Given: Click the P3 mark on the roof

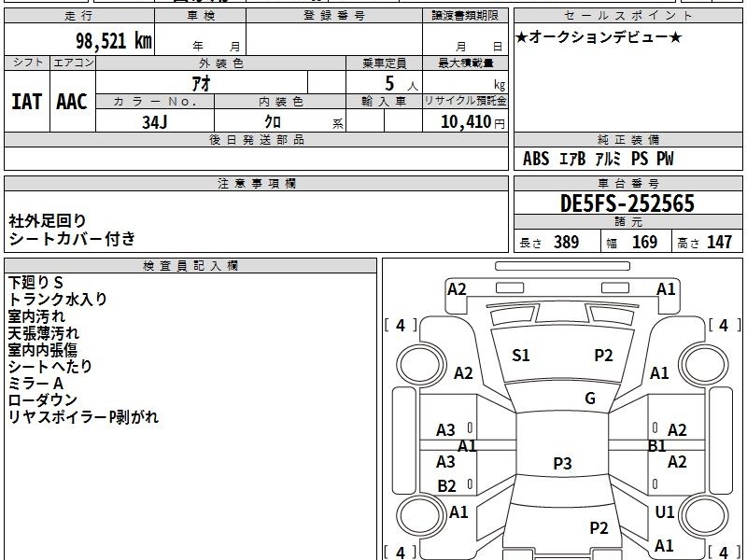Looking at the screenshot, I should click(562, 463).
